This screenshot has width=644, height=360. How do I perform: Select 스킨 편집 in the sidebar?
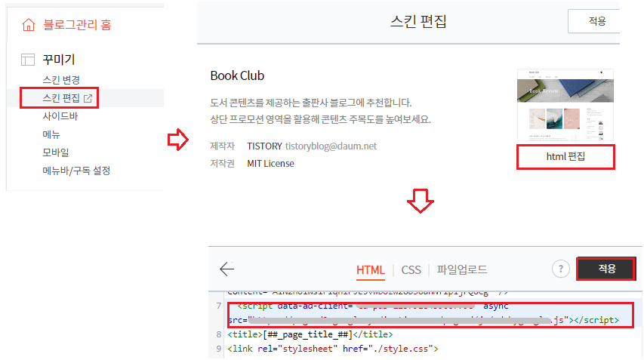pyautogui.click(x=61, y=98)
